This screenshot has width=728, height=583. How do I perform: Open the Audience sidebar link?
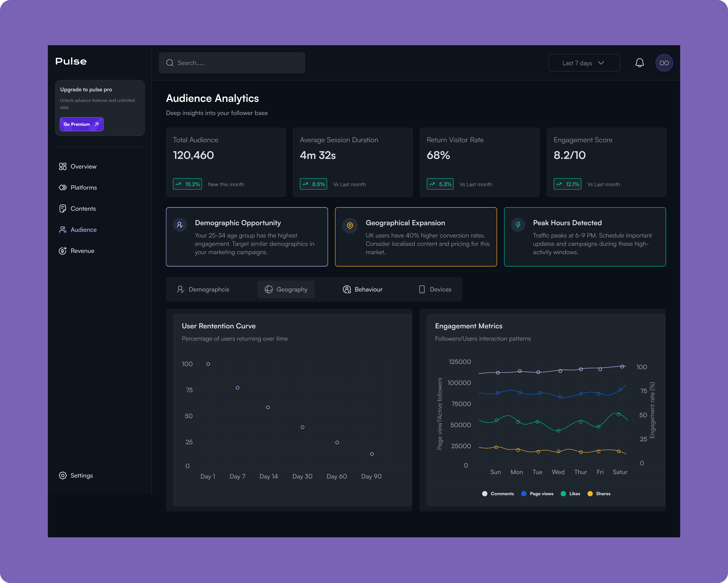(x=83, y=230)
